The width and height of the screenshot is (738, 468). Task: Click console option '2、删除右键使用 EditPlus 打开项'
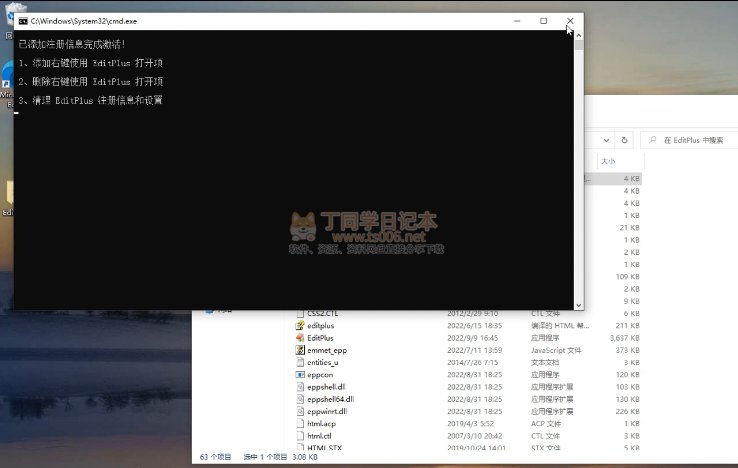pos(90,81)
